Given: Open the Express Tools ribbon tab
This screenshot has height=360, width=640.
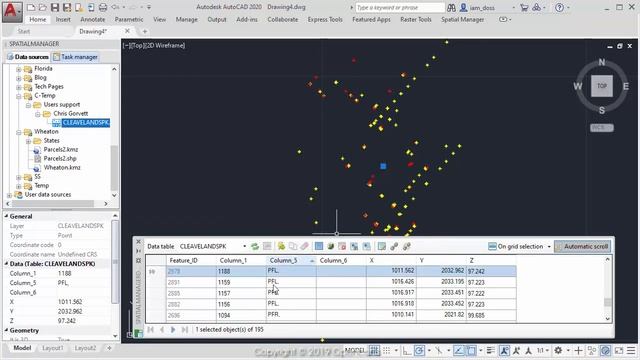Looking at the screenshot, I should click(325, 19).
